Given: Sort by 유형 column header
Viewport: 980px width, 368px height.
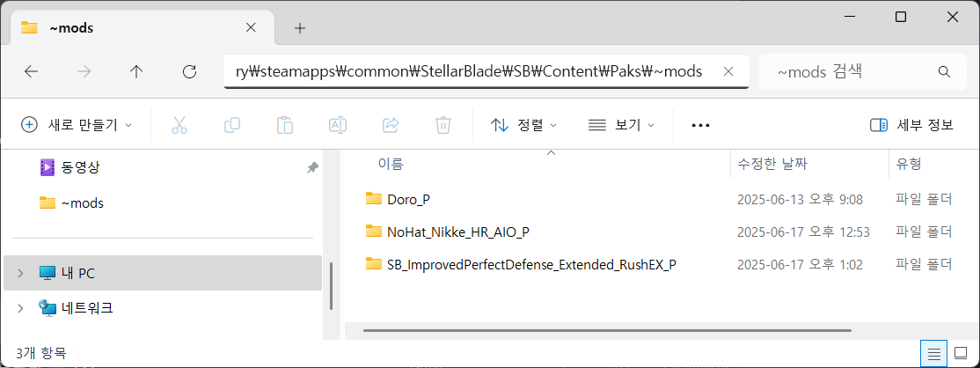Looking at the screenshot, I should tap(909, 165).
